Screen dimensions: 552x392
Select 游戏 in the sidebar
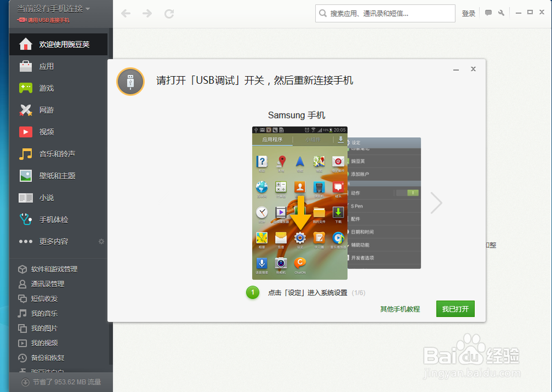(x=46, y=88)
